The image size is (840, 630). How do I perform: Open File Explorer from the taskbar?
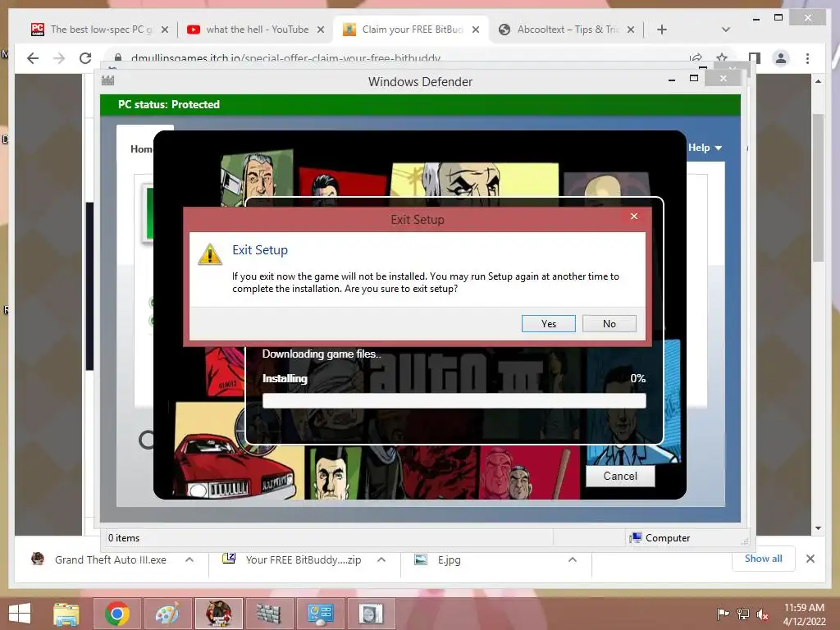66,614
